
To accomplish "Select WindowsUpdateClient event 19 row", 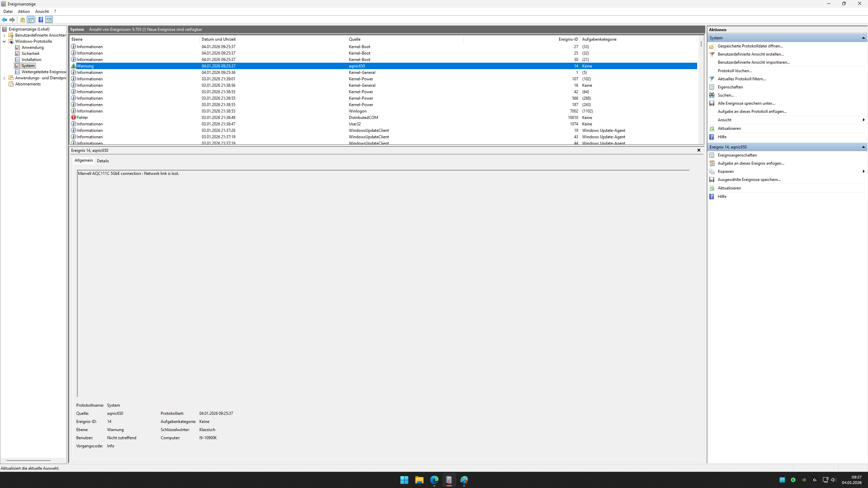I will [383, 130].
